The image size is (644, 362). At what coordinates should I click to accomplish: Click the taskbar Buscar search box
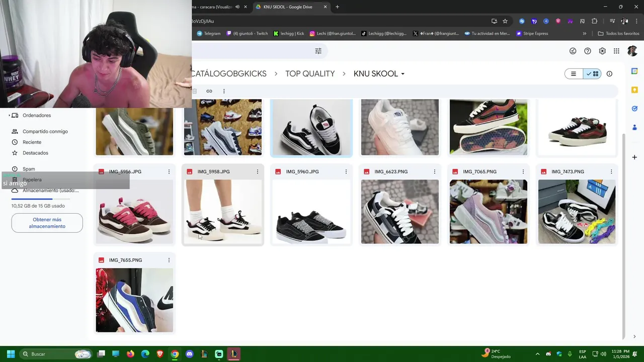(57, 354)
